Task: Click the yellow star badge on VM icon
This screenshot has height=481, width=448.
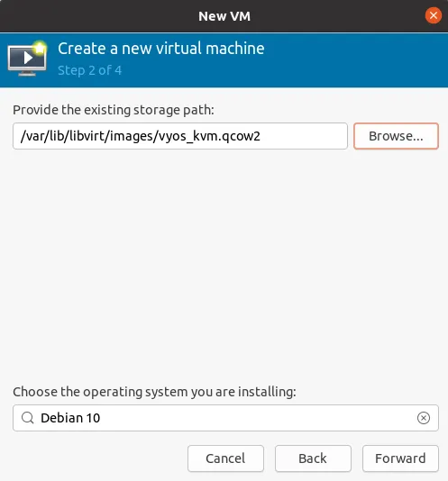Action: [40, 48]
